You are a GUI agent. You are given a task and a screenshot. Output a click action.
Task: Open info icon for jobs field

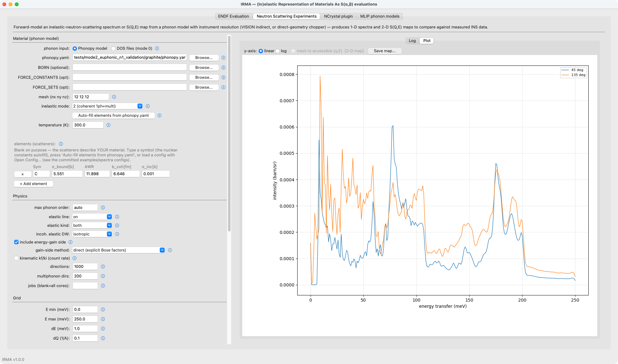coord(103,286)
